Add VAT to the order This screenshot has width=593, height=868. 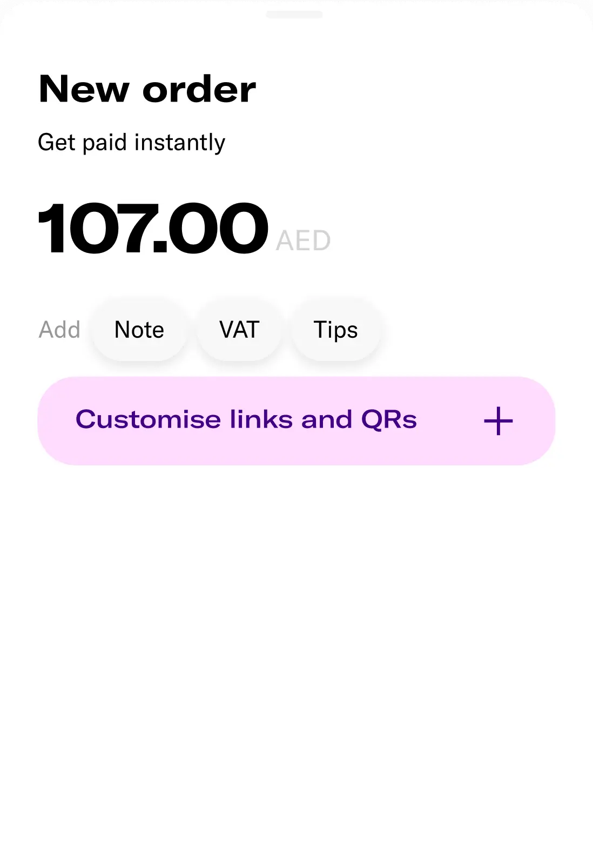pyautogui.click(x=239, y=330)
